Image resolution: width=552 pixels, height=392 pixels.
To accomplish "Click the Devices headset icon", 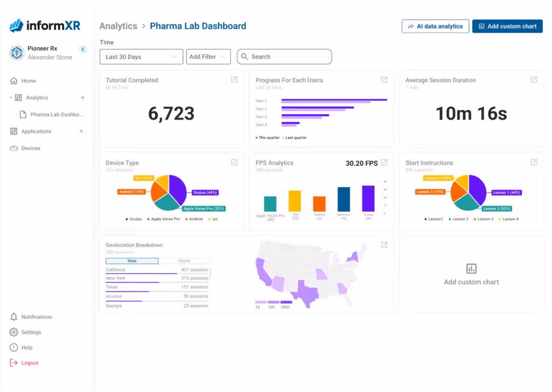I will tap(13, 149).
